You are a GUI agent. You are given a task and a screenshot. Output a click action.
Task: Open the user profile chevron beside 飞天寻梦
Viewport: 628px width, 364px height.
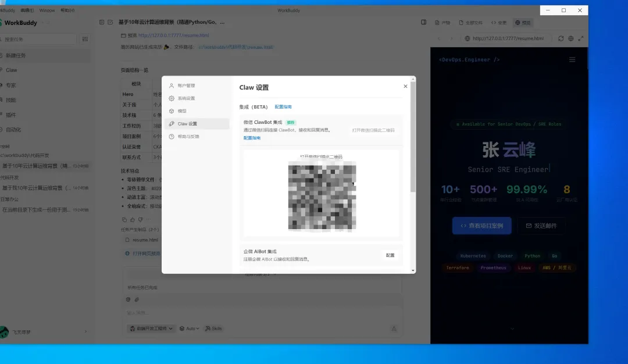tap(85, 331)
